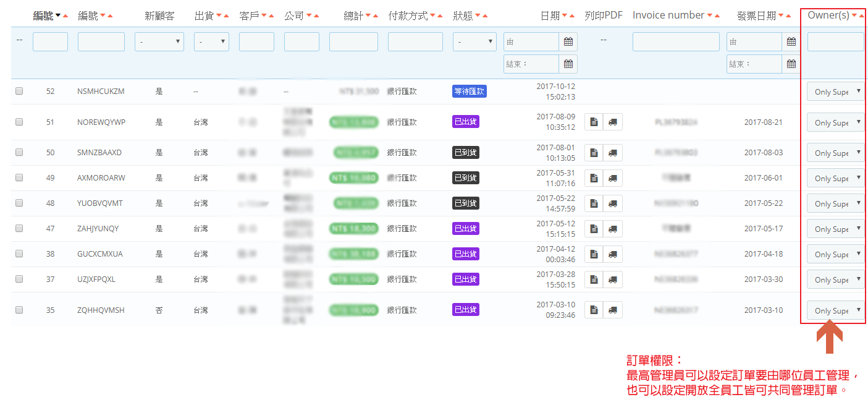
Task: Click delivery truck icon for order ZQHHQVMSH
Action: pos(613,310)
